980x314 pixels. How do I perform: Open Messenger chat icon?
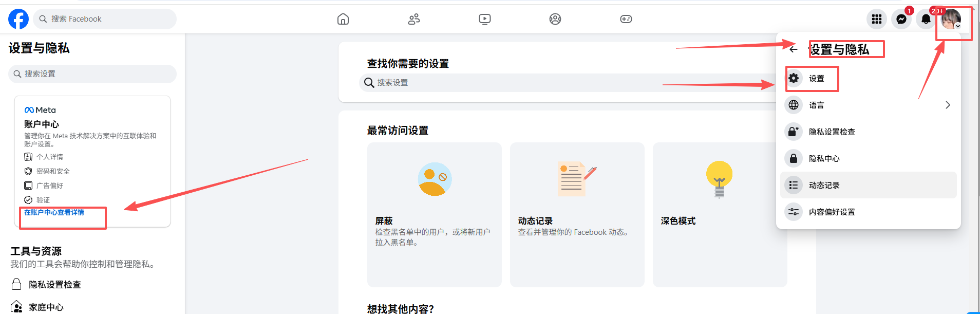(901, 19)
